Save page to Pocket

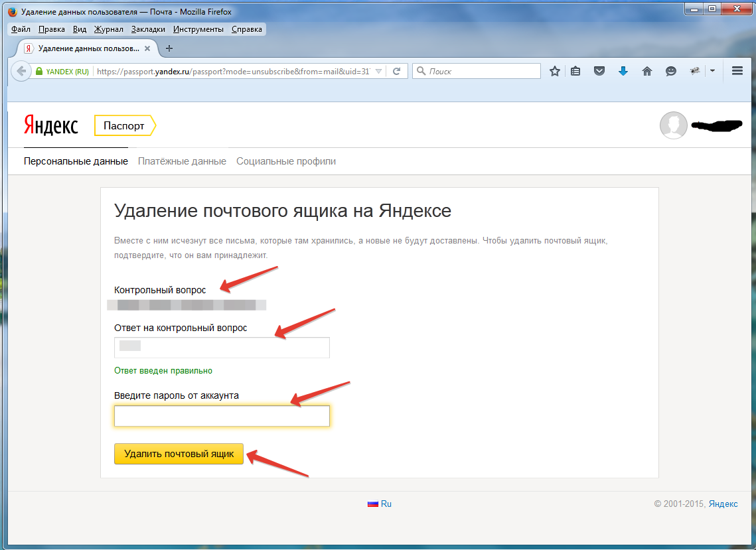point(599,71)
